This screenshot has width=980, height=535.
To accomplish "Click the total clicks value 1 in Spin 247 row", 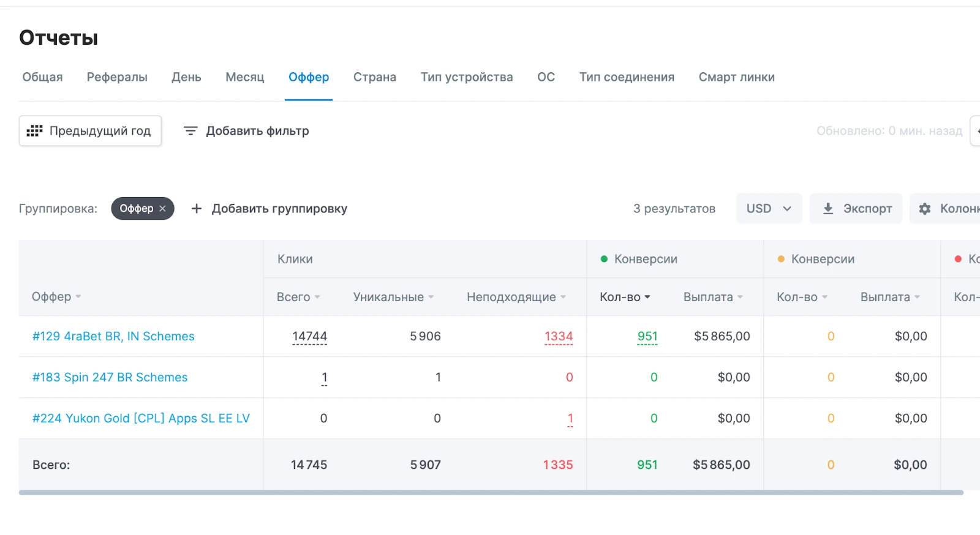I will [324, 378].
